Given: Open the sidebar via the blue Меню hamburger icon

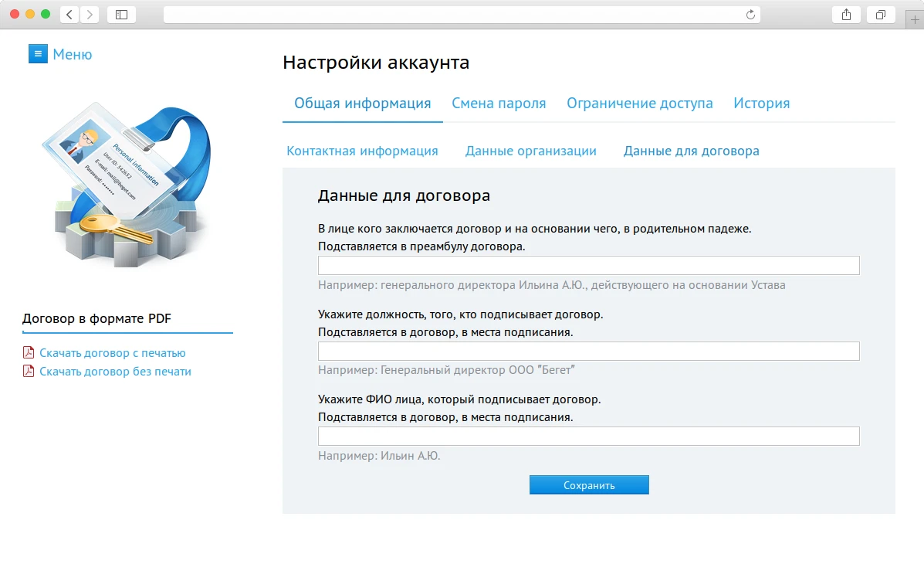Looking at the screenshot, I should click(x=38, y=53).
